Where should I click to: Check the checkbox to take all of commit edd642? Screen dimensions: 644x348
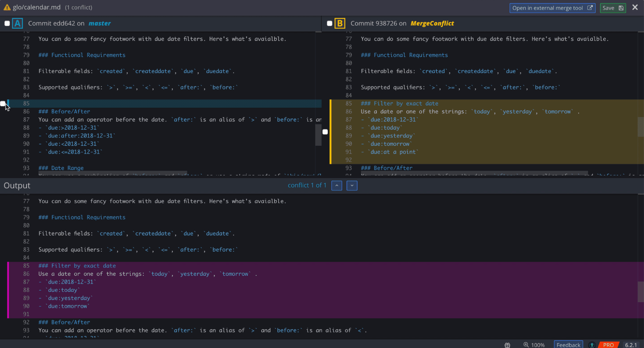[7, 23]
